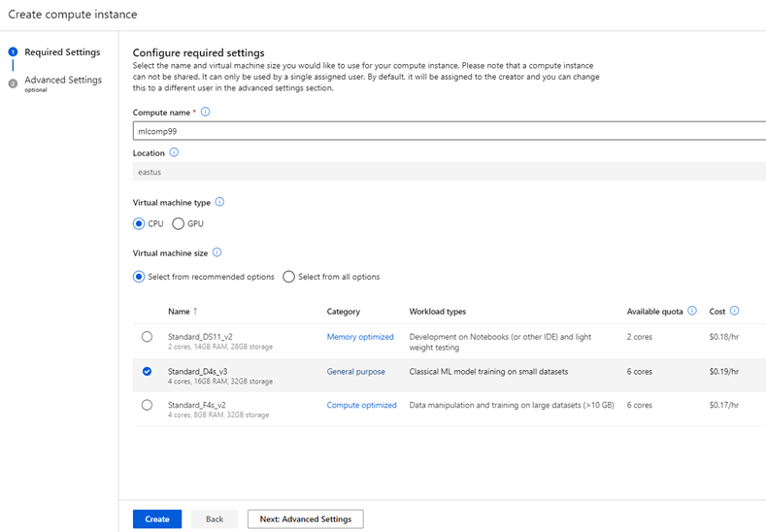Select the GPU virtual machine type

pos(178,224)
